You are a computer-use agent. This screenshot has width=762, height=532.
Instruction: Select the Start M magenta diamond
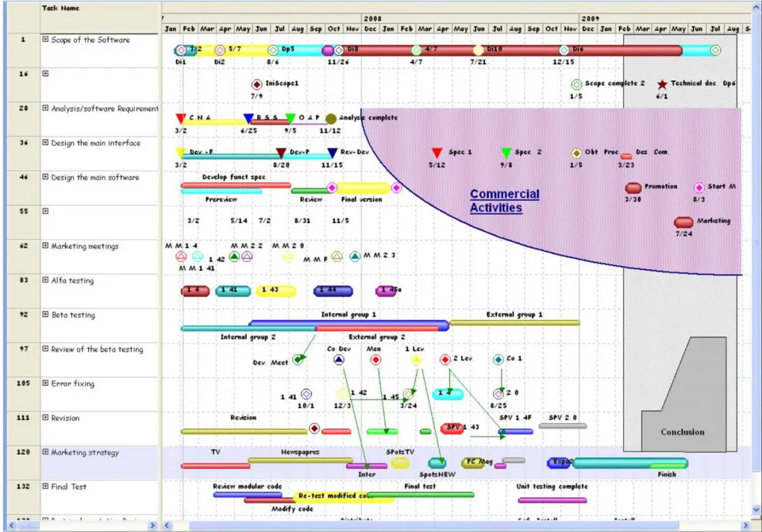click(x=698, y=187)
